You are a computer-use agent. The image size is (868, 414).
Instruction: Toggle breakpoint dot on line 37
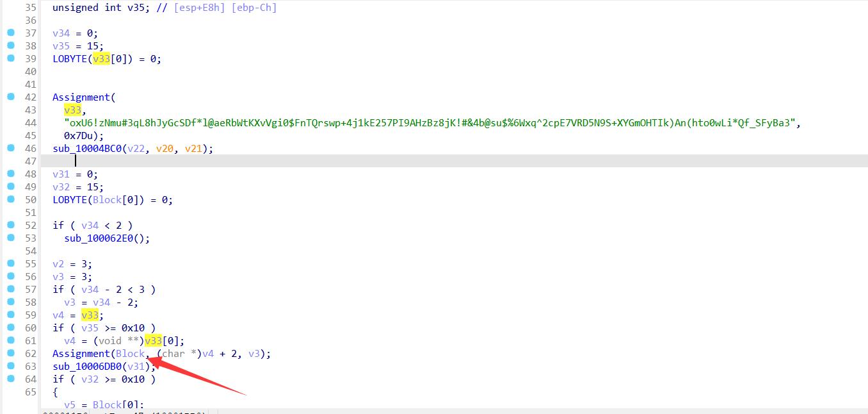(11, 33)
